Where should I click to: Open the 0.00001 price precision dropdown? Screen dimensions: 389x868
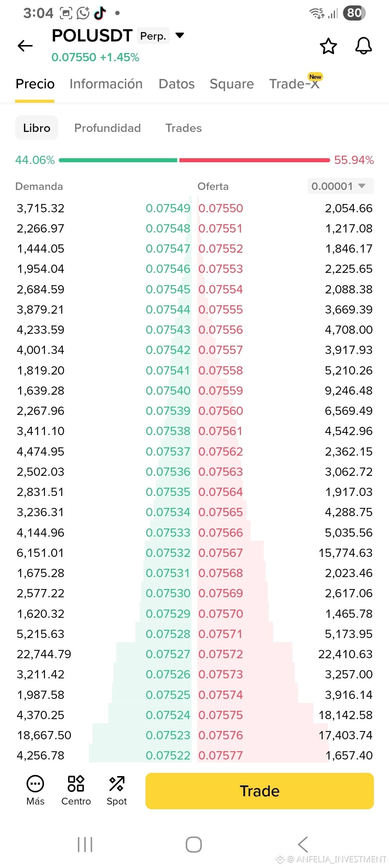point(340,186)
